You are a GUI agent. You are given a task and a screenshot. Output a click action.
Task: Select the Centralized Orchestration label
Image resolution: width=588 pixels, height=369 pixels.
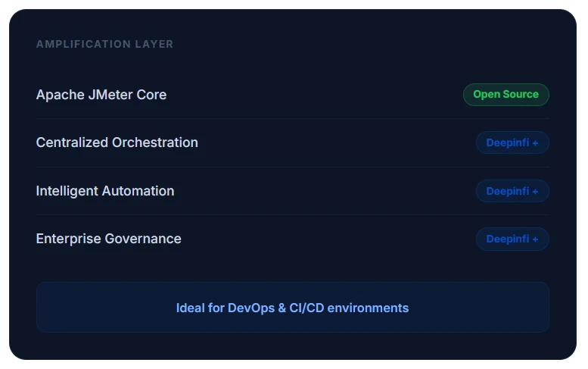(117, 142)
